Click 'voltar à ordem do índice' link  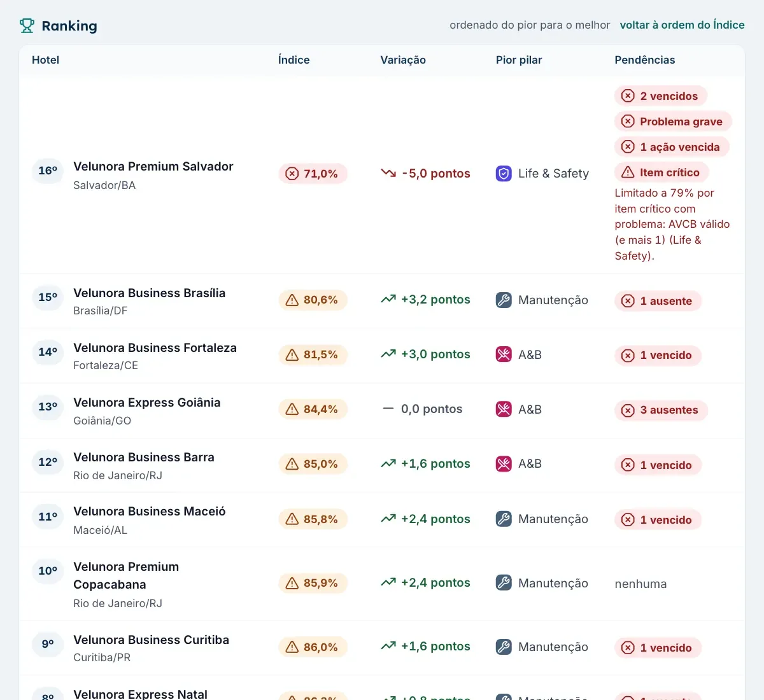682,25
